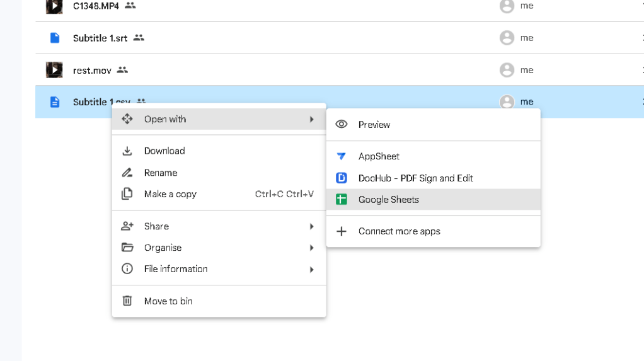The width and height of the screenshot is (644, 361).
Task: Click the shared icon next to Subtitle 1.srt
Action: (x=139, y=37)
